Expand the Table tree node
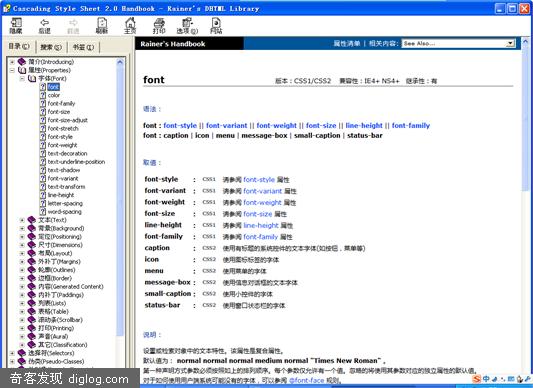533x388 pixels. click(x=22, y=311)
